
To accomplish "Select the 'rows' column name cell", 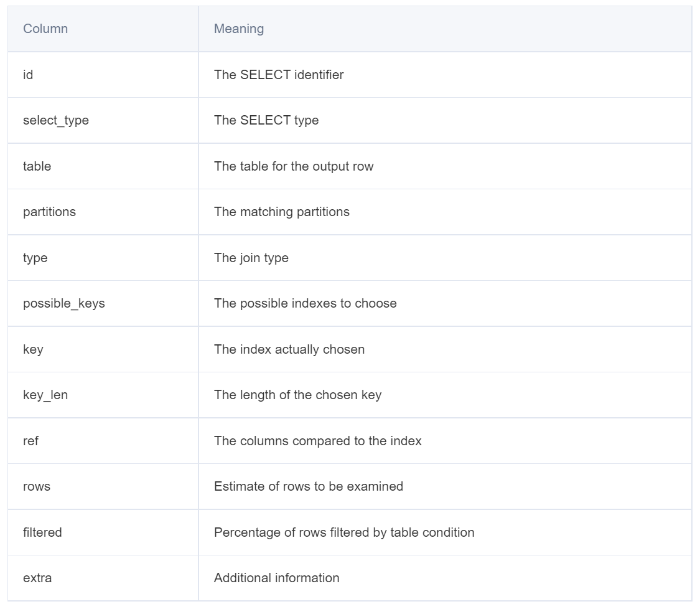I will 103,486.
